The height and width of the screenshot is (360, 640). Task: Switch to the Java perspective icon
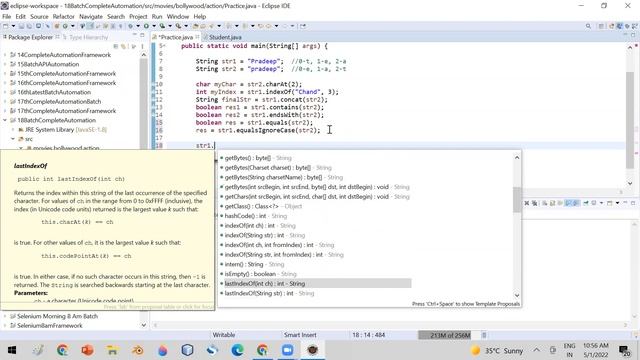[620, 26]
